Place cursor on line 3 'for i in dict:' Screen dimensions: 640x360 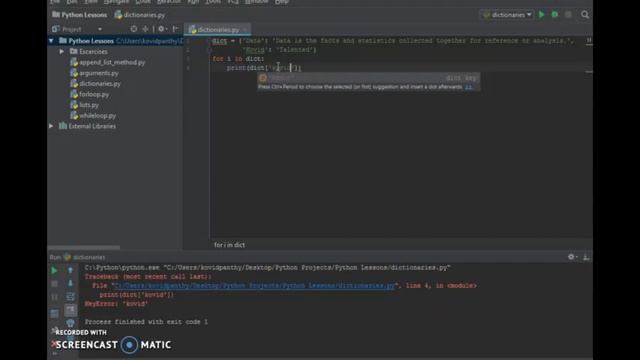(238, 59)
